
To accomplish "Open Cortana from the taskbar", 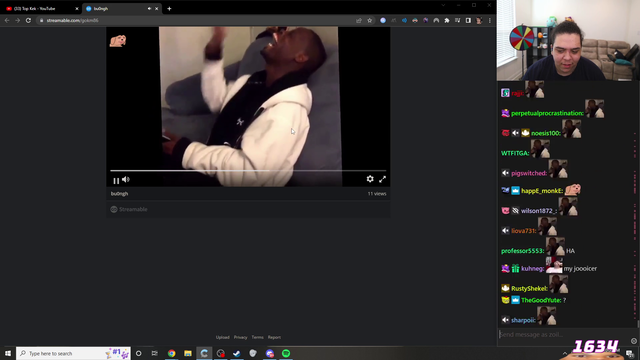I will coord(138,353).
